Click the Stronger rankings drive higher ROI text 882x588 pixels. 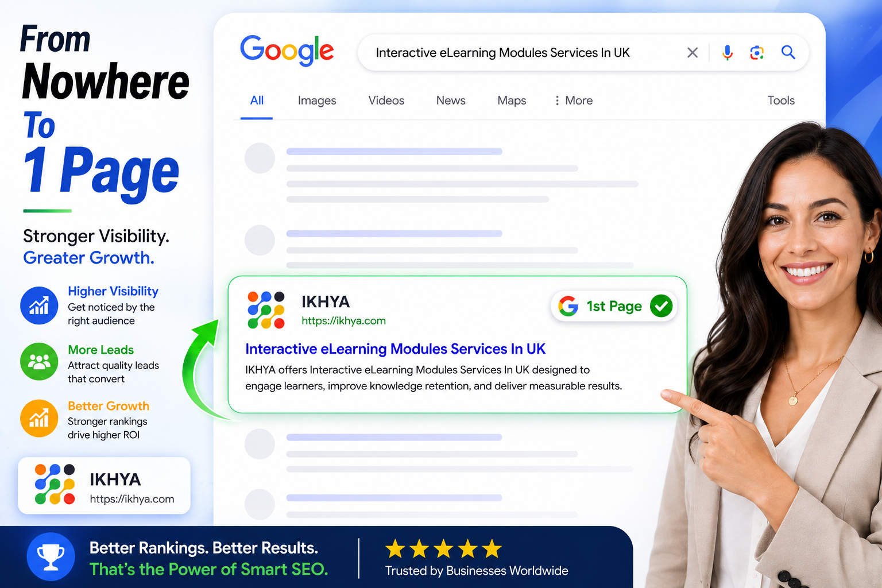pyautogui.click(x=107, y=428)
